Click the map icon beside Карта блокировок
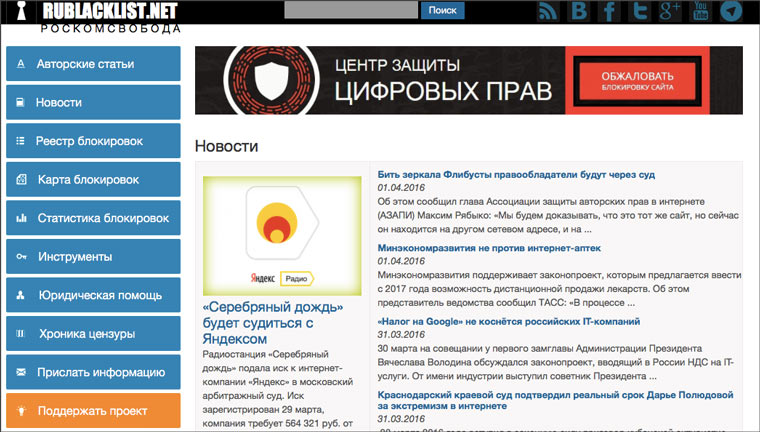Image resolution: width=760 pixels, height=432 pixels. [21, 179]
